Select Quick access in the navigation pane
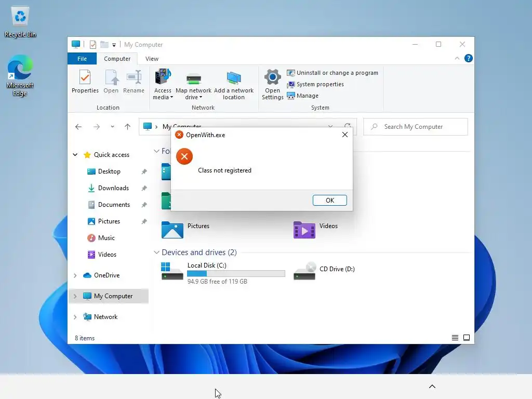This screenshot has height=399, width=532. click(x=111, y=155)
